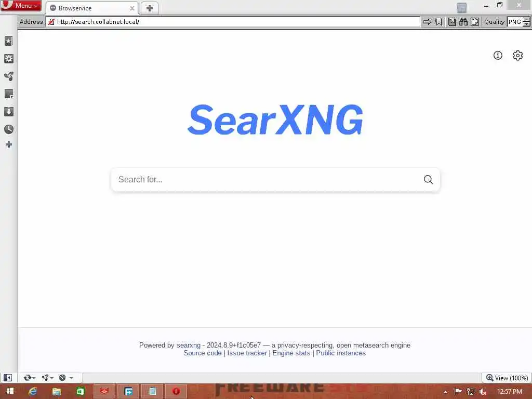
Task: Open the Issue tracker link
Action: [247, 353]
